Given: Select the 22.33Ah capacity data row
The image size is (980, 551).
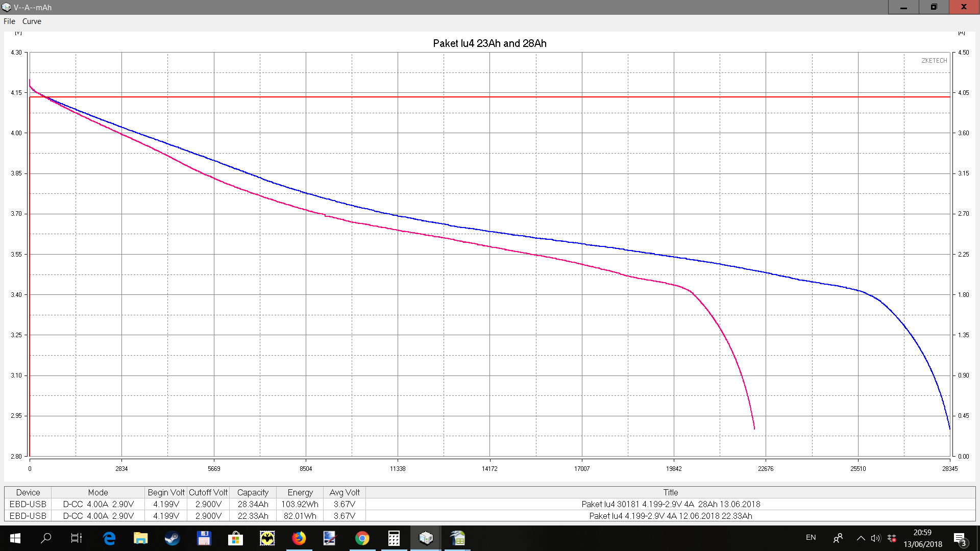Looking at the screenshot, I should click(x=253, y=516).
